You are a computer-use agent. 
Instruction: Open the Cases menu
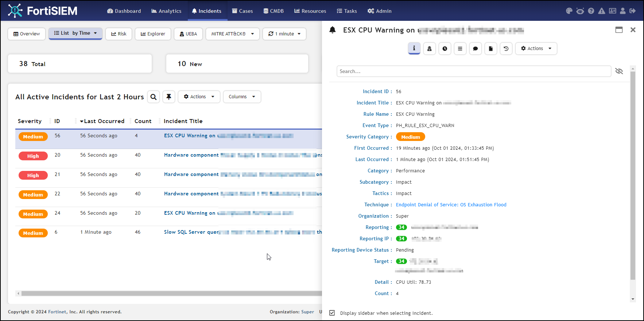click(x=243, y=11)
